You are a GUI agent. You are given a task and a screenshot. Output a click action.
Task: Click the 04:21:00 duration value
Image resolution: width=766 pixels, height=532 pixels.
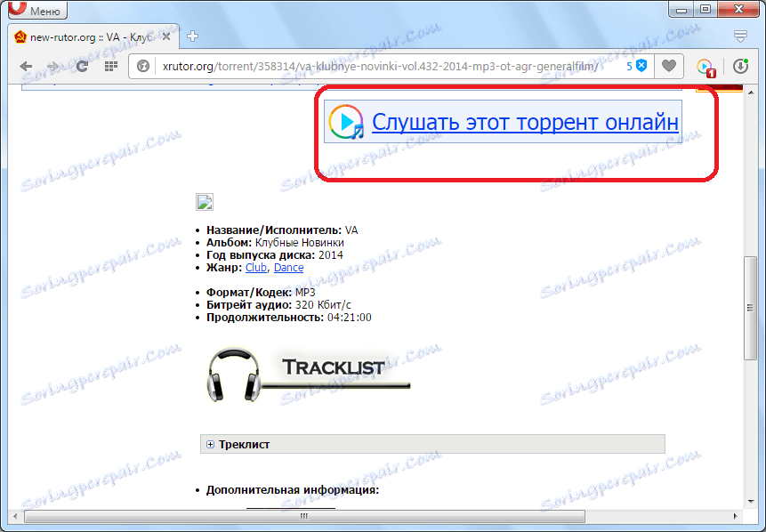[x=350, y=318]
